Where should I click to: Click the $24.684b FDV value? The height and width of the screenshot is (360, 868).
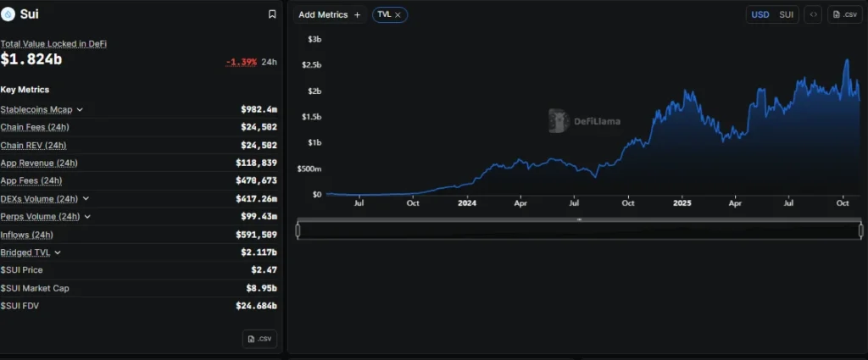(256, 306)
